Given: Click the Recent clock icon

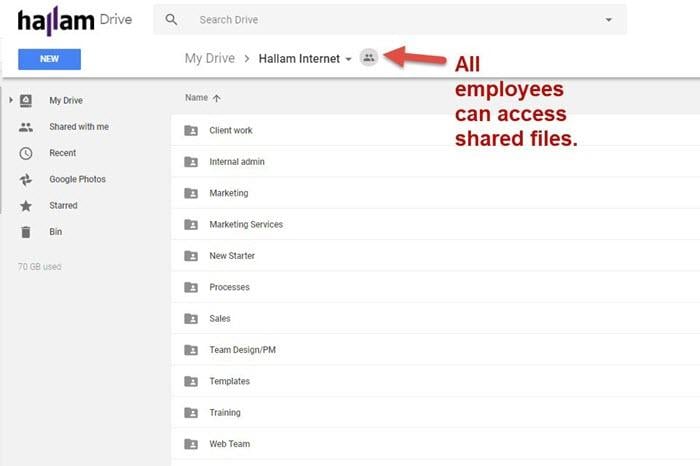Looking at the screenshot, I should (x=26, y=154).
